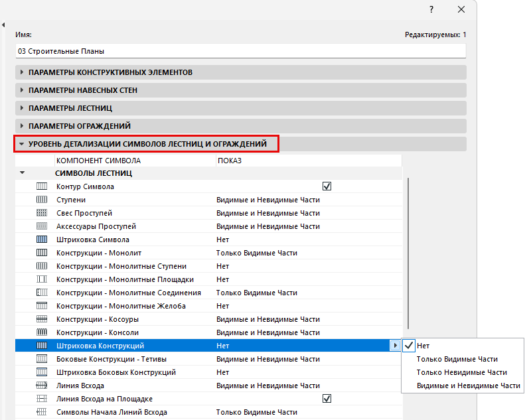Collapse the Символы лестниц group
The height and width of the screenshot is (420, 531).
(23, 173)
